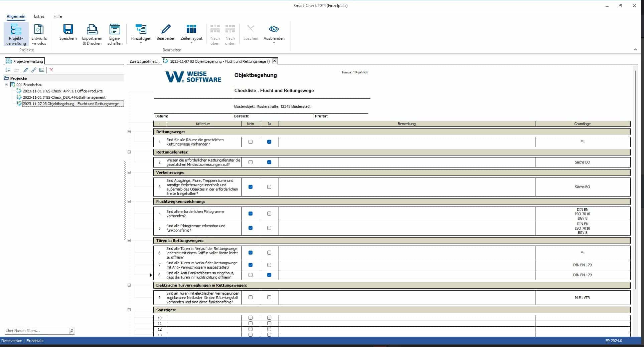Screen dimensions: 644x347
Task: Select ITGS-Check_DER.4 Notfallmanagement project item
Action: (x=64, y=97)
